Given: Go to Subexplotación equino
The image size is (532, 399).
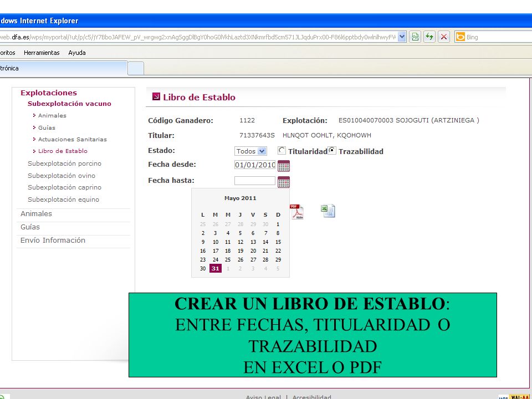Looking at the screenshot, I should coord(63,199).
